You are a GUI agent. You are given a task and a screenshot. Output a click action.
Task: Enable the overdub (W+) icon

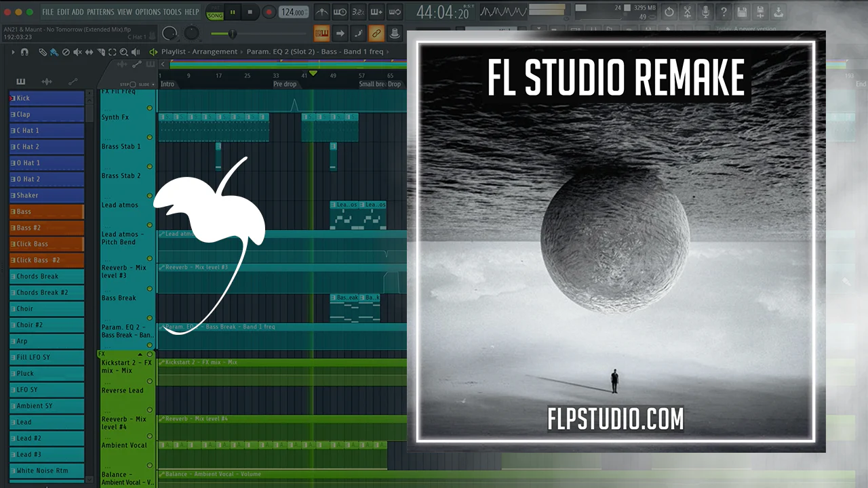point(376,12)
